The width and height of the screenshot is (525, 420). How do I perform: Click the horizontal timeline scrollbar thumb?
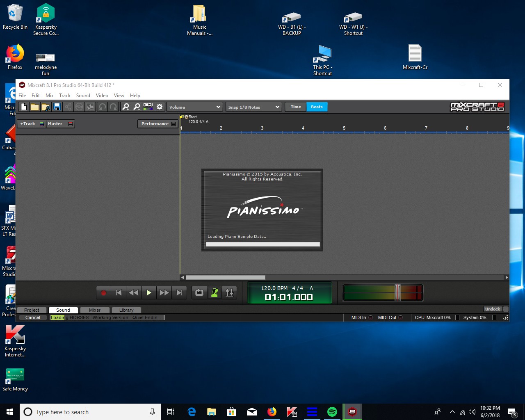225,277
